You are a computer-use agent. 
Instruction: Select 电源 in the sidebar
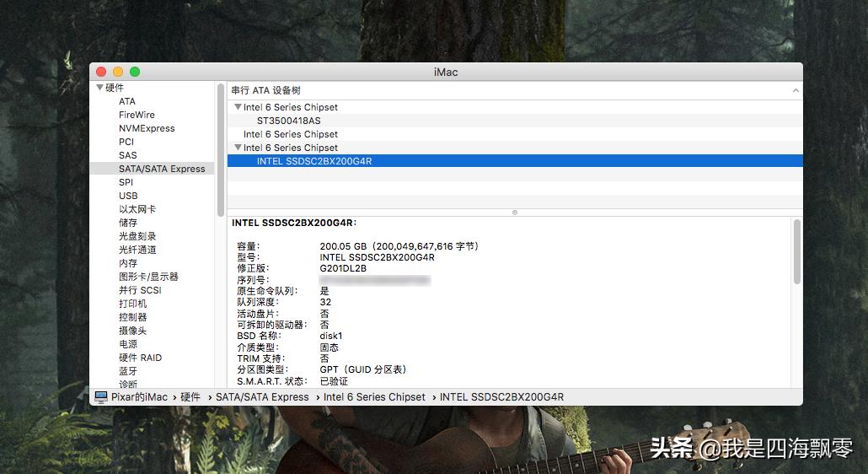click(128, 344)
